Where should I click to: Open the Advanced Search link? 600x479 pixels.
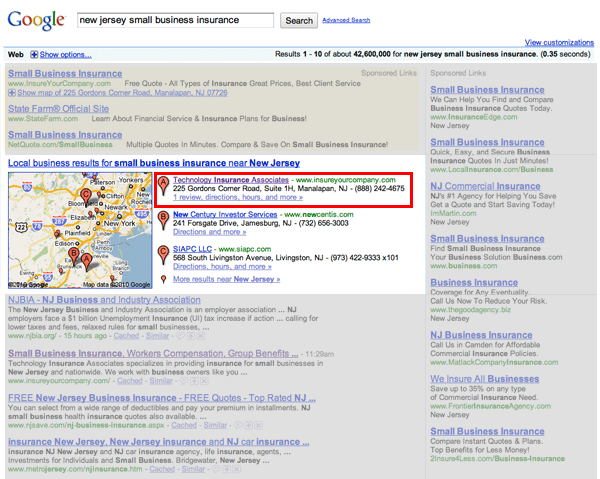(x=346, y=20)
